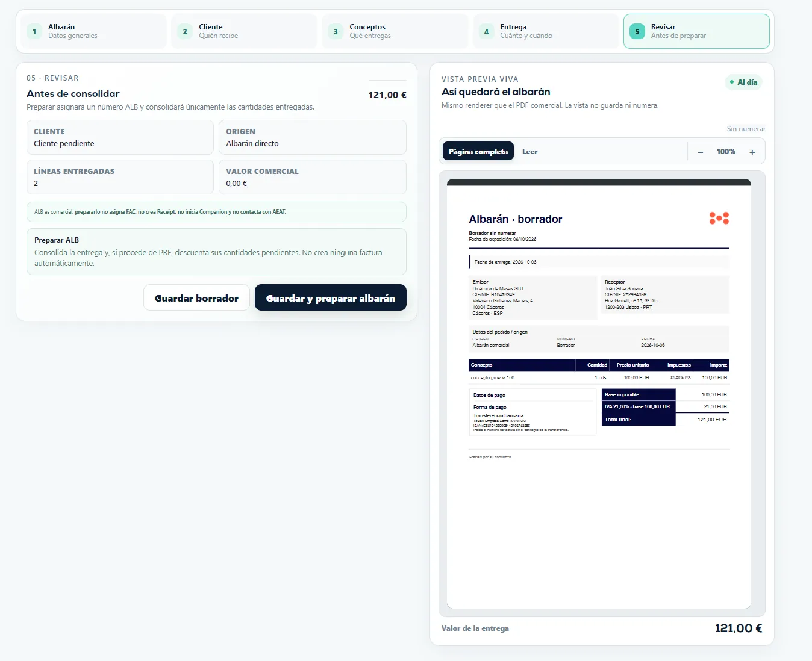The width and height of the screenshot is (812, 661).
Task: Switch to step 3 Conceptos
Action: (x=395, y=31)
